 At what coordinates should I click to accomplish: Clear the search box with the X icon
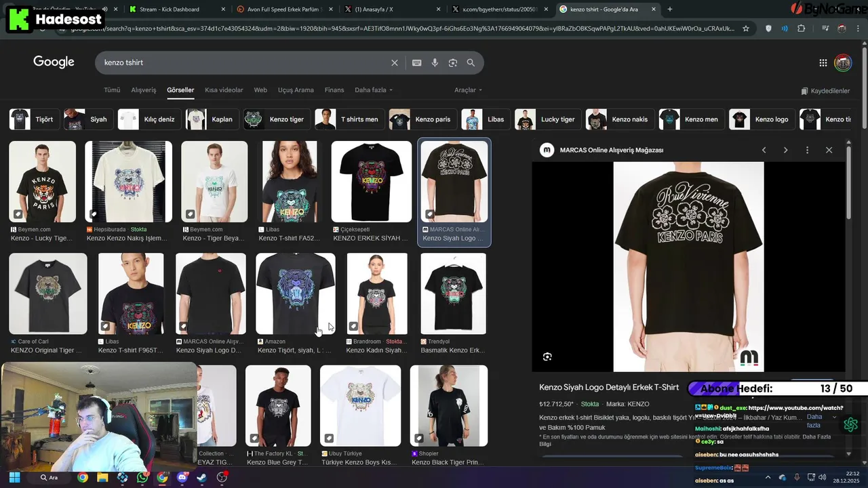pos(395,62)
